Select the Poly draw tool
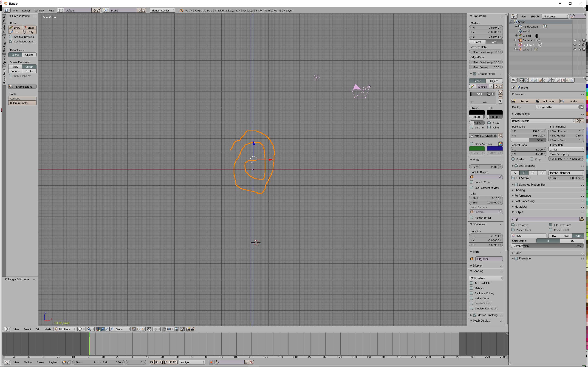This screenshot has width=588, height=367. (29, 32)
